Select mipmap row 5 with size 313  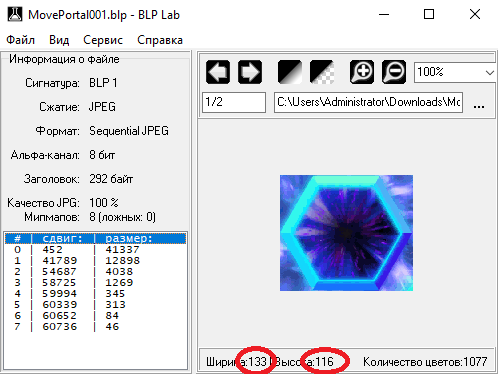95,305
